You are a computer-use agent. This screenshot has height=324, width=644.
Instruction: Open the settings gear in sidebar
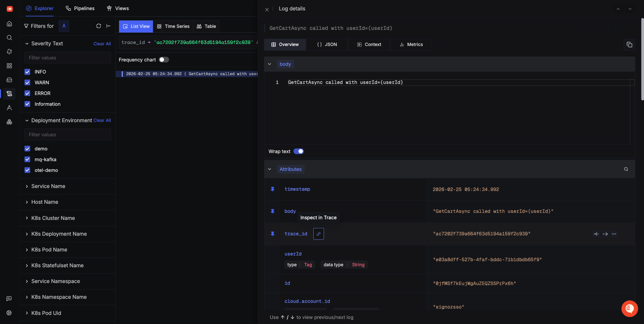9,313
